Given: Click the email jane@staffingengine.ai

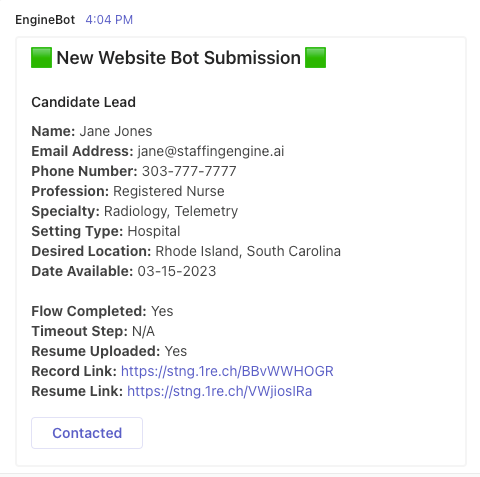Looking at the screenshot, I should click(211, 151).
